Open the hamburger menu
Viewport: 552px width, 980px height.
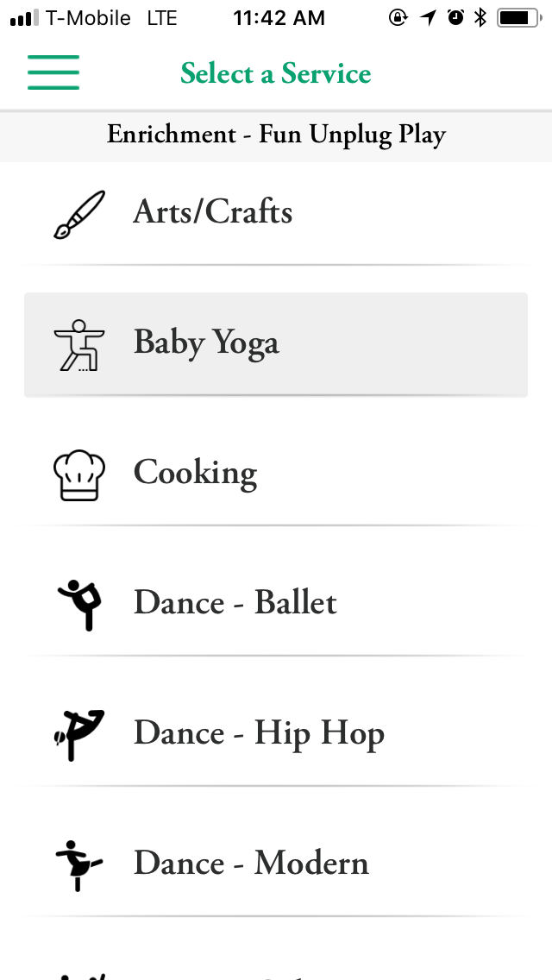point(53,72)
